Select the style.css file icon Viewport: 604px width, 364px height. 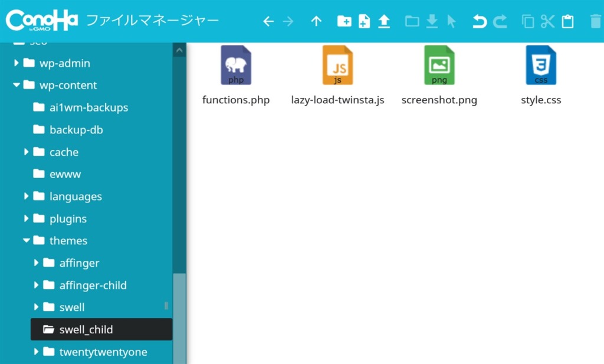(x=541, y=65)
